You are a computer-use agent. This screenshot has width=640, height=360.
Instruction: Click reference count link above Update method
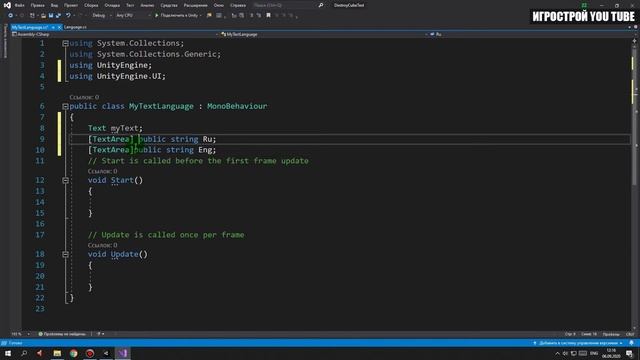tap(102, 245)
